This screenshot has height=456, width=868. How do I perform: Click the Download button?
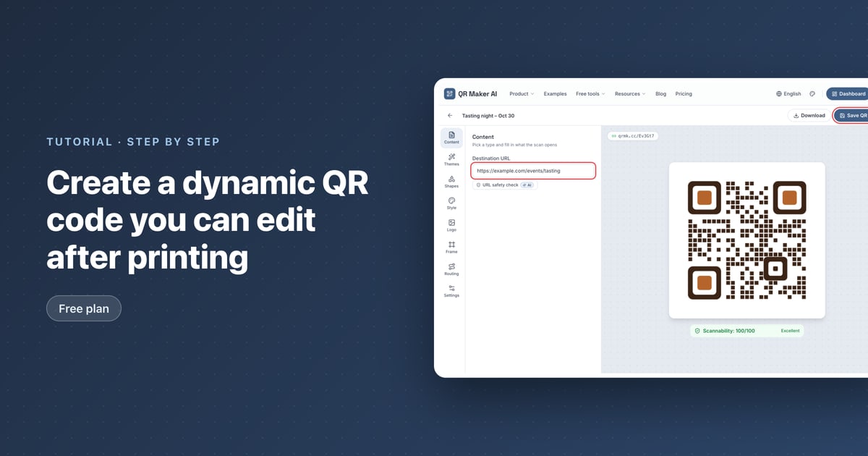pos(809,115)
